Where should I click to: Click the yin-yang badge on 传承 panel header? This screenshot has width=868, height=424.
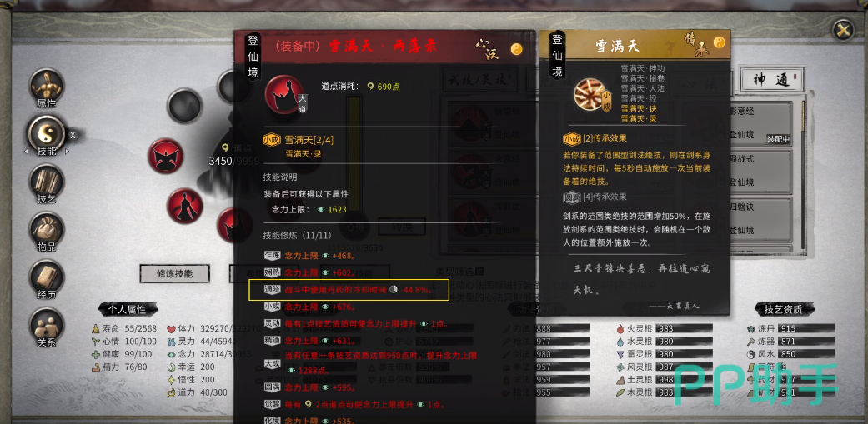pos(719,42)
